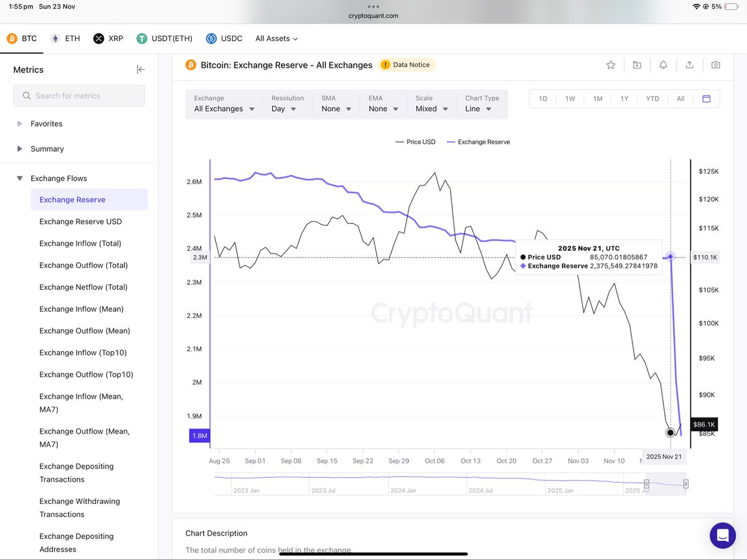This screenshot has width=747, height=560.
Task: Open the Exchange Reserve metric
Action: (x=89, y=200)
